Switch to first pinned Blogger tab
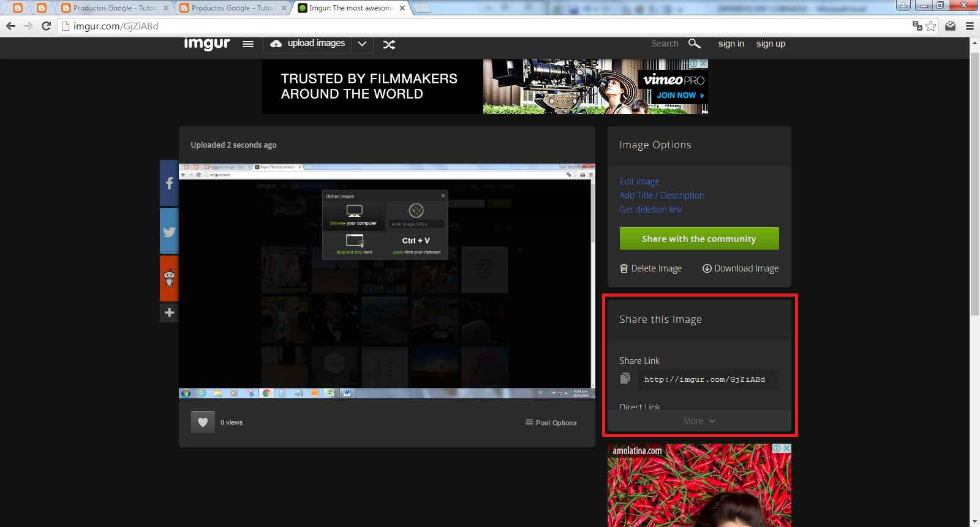 point(18,8)
